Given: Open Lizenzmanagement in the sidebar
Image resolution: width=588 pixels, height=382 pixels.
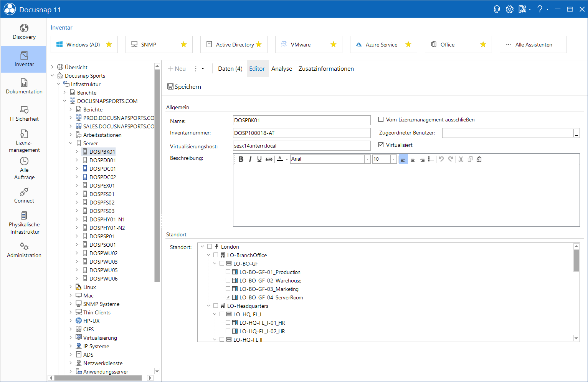Looking at the screenshot, I should [x=24, y=141].
